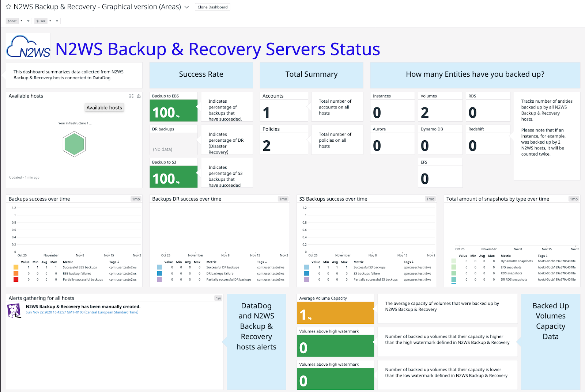Change 1mo timeframe on S3 Backups success graph

point(430,199)
